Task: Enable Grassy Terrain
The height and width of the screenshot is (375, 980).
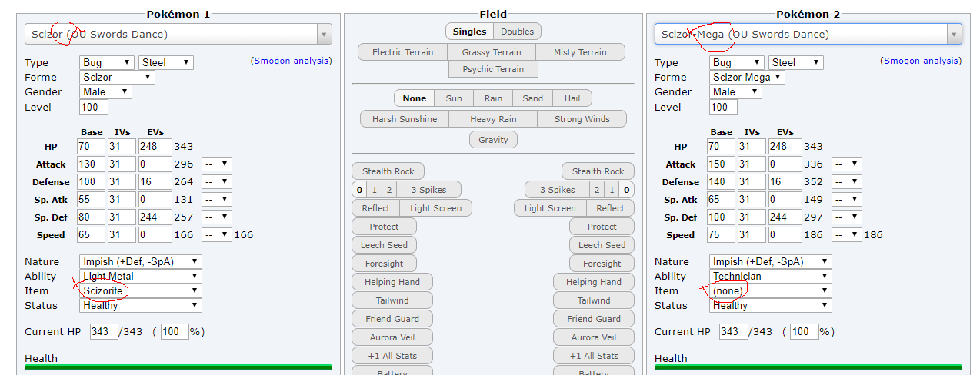Action: point(492,52)
